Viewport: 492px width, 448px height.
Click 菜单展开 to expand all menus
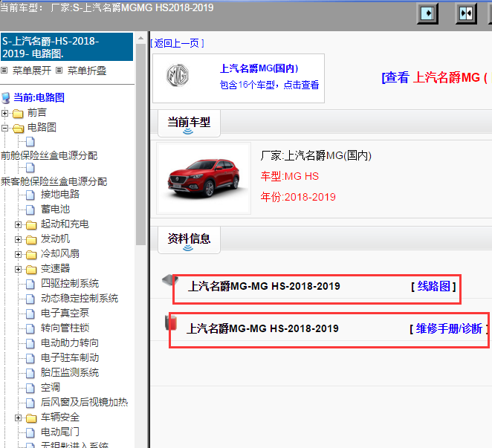(x=32, y=71)
